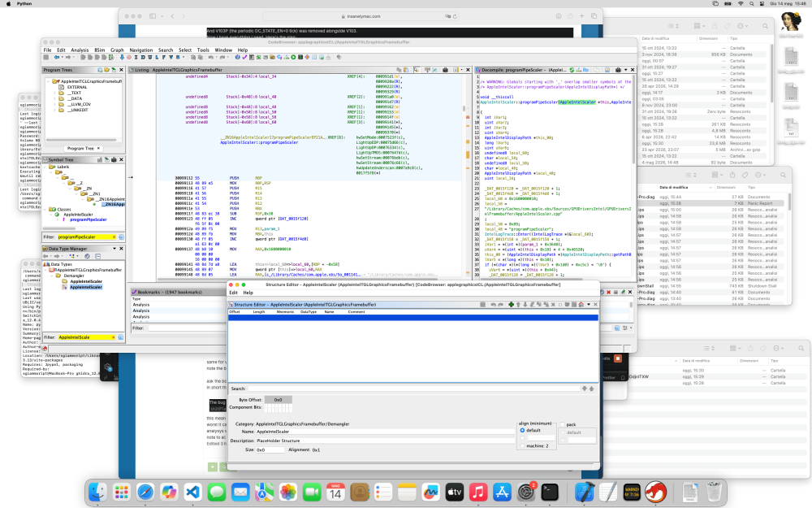Click collapse-all icon in Data Type Manager toolbar
This screenshot has width=812, height=508.
pos(98,256)
